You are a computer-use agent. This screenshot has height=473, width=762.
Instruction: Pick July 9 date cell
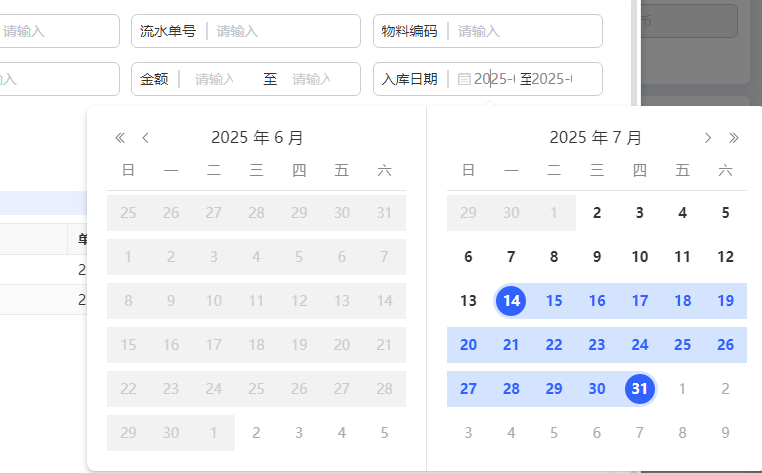click(597, 257)
